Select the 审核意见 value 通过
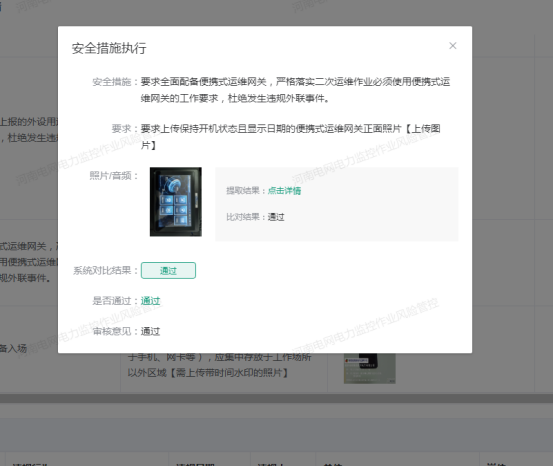 coord(151,331)
